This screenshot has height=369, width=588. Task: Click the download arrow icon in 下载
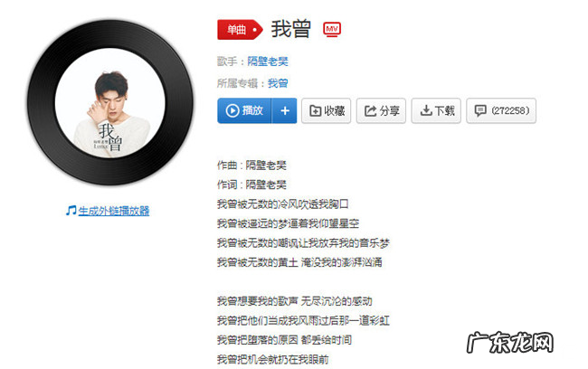coord(426,110)
